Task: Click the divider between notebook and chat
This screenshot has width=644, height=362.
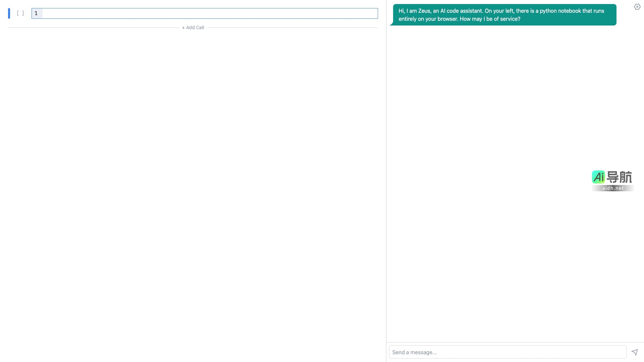Action: coord(386,181)
